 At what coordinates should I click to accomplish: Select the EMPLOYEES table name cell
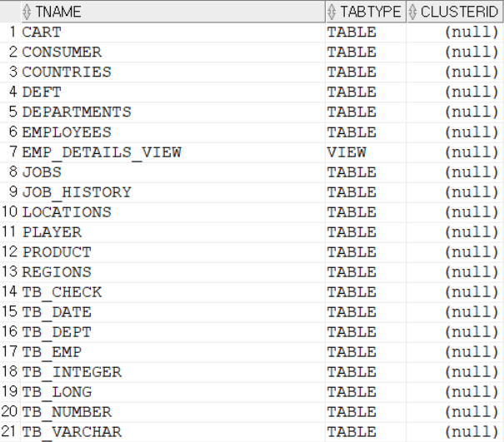(173, 132)
